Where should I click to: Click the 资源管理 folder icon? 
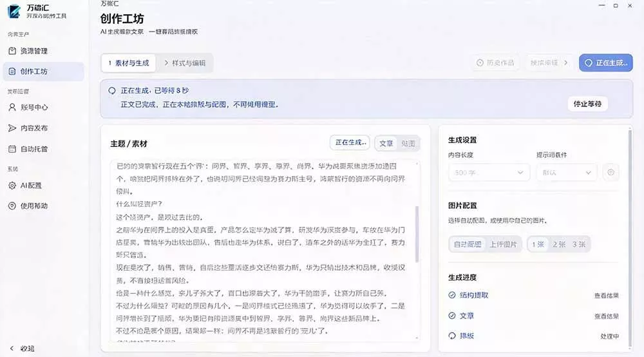(12, 51)
